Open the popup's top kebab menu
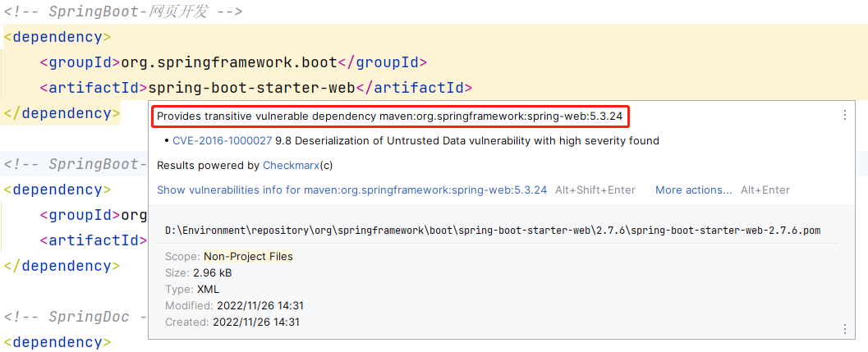The width and height of the screenshot is (868, 352). [845, 115]
